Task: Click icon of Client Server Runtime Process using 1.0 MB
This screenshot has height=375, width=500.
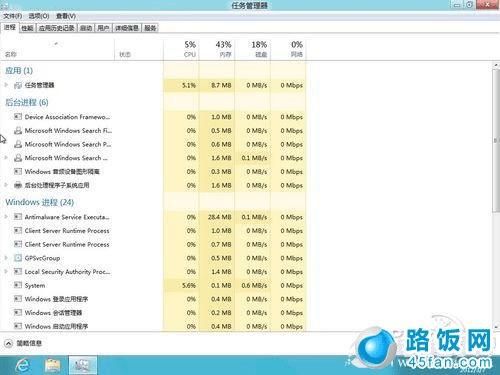Action: 18,231
